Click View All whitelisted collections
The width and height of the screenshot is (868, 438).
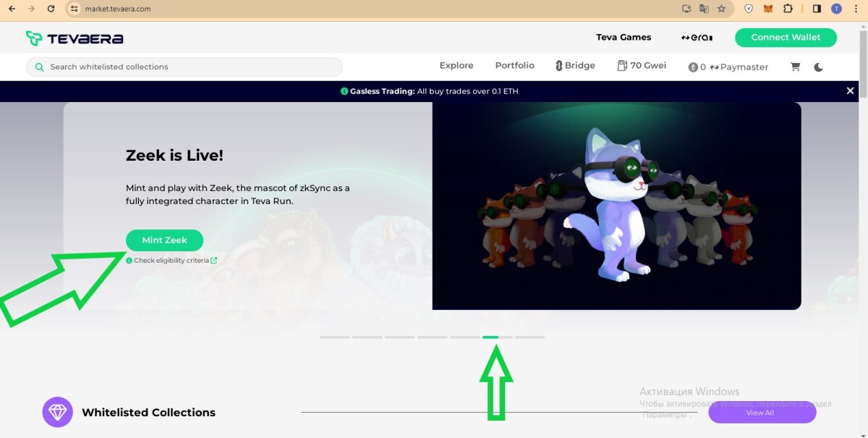pos(762,413)
